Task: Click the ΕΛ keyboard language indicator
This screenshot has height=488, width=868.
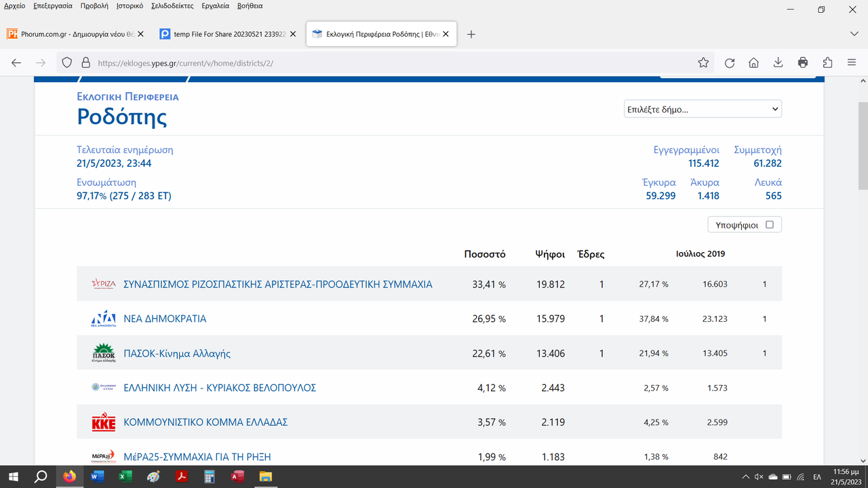Action: coord(817,476)
